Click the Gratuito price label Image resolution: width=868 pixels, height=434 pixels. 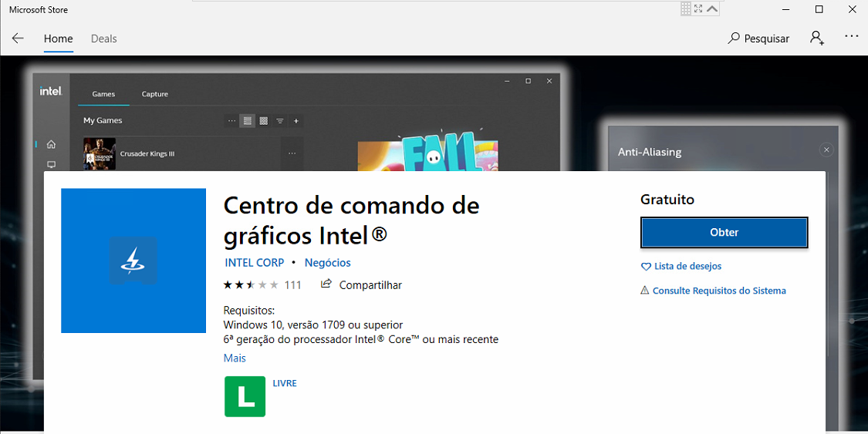coord(667,200)
